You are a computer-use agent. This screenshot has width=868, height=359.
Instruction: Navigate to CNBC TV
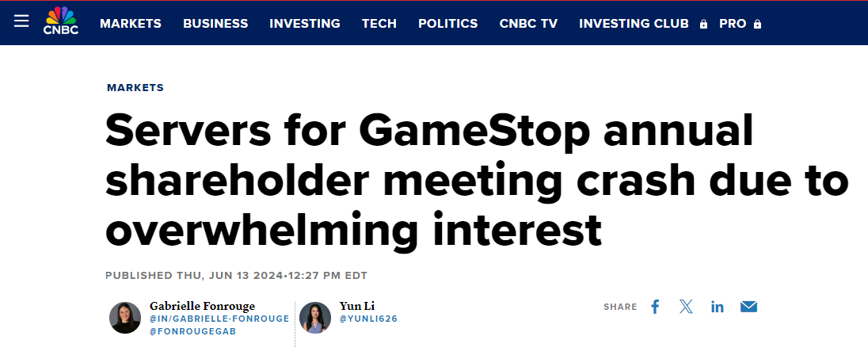[x=528, y=24]
